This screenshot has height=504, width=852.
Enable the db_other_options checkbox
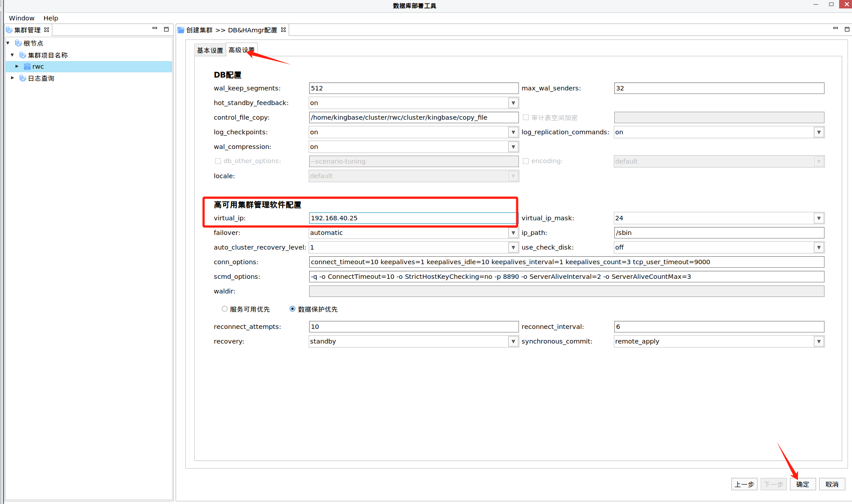218,161
